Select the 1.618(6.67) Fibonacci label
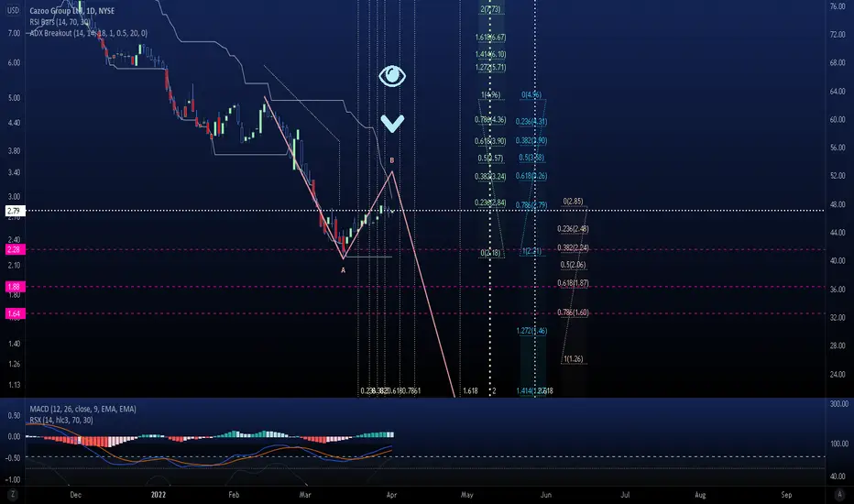Viewport: 854px width, 504px height. click(x=490, y=37)
